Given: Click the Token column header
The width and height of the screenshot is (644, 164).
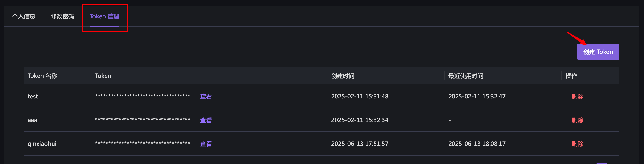Looking at the screenshot, I should pos(103,76).
